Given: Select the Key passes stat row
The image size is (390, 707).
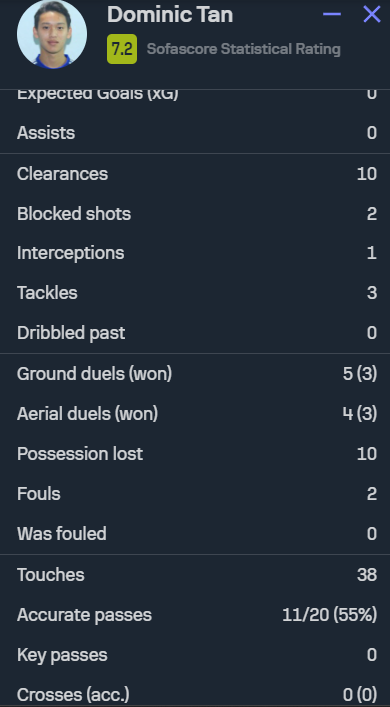Looking at the screenshot, I should 195,655.
